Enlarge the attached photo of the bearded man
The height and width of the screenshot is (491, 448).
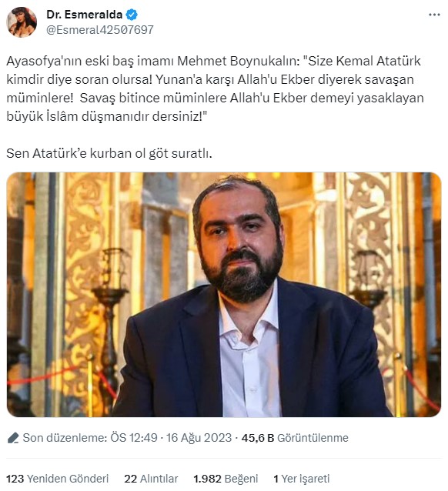[224, 294]
